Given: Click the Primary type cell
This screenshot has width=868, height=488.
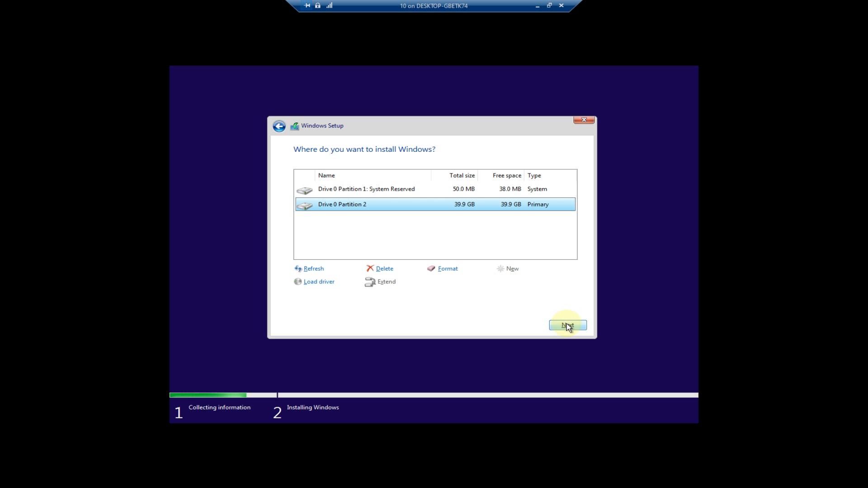Looking at the screenshot, I should (538, 205).
